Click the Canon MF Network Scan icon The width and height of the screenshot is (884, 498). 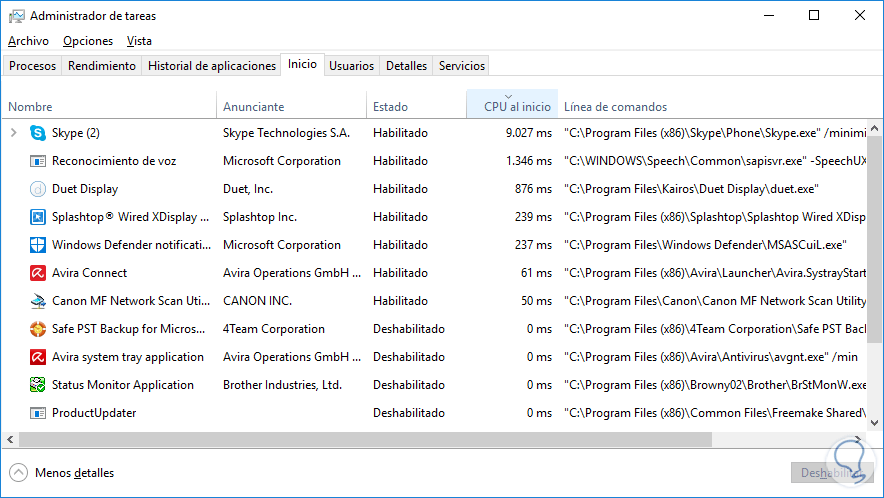tap(38, 301)
